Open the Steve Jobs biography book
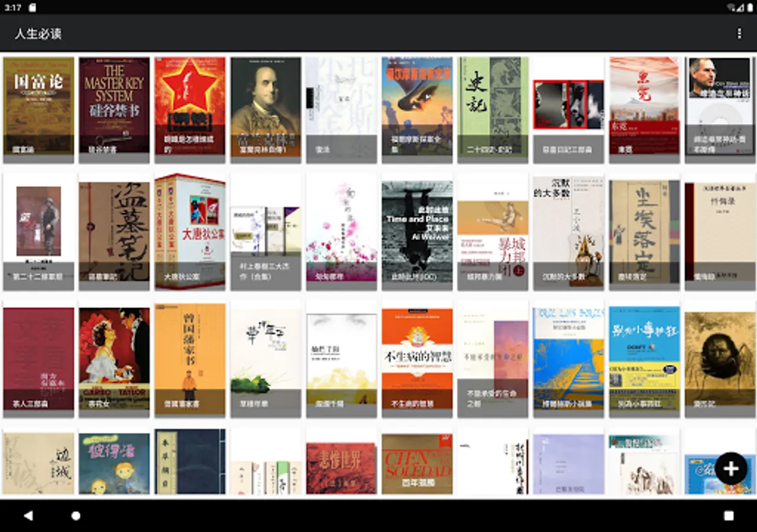Screen dimensions: 757x532 point(720,110)
